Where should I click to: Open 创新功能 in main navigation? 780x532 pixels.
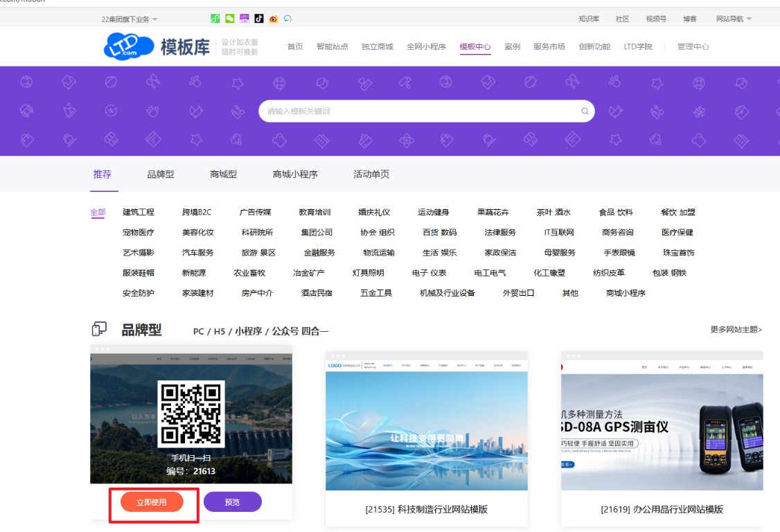click(x=594, y=46)
